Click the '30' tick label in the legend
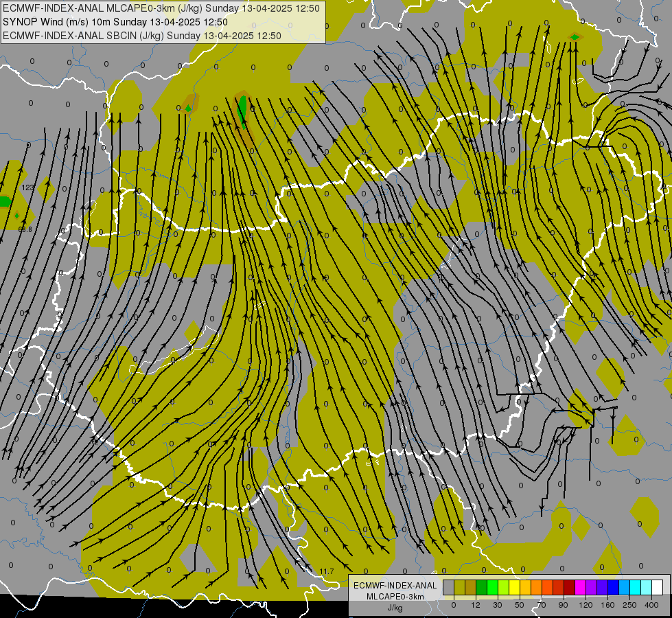 click(498, 605)
